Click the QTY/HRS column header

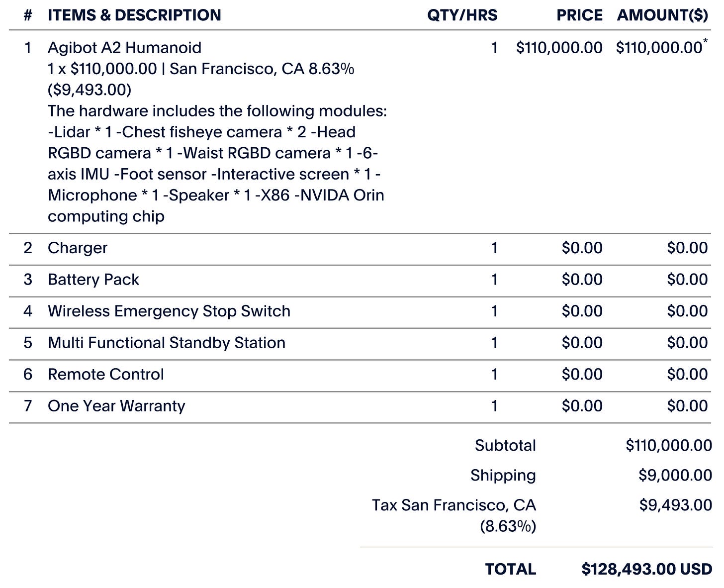coord(462,15)
